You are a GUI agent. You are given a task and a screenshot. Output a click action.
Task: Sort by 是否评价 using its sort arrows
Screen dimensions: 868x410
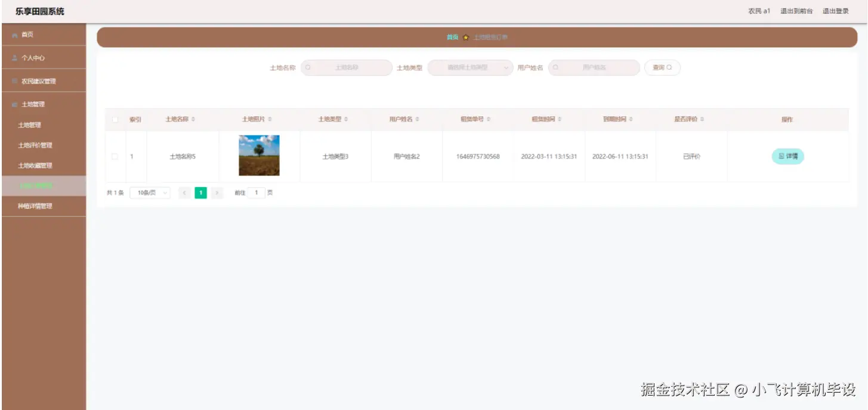(x=702, y=119)
